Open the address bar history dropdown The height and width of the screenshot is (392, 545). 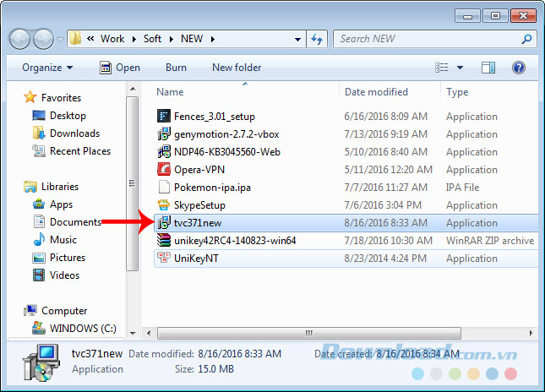(x=297, y=39)
